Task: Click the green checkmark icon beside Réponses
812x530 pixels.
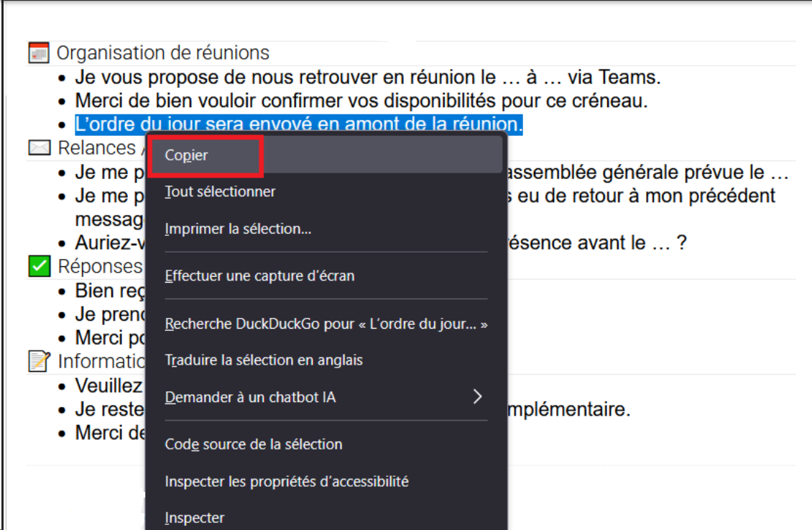Action: pyautogui.click(x=39, y=266)
